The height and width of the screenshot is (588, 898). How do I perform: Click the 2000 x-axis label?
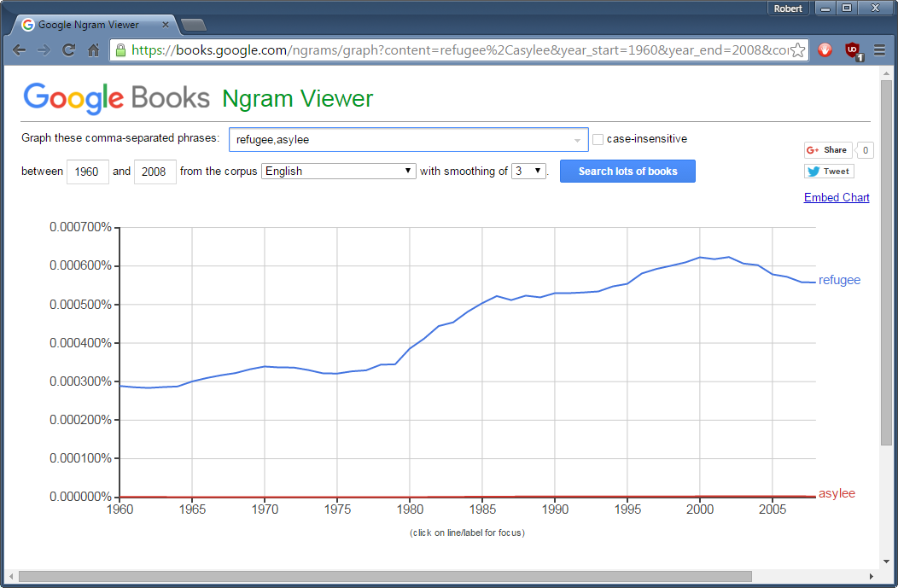click(x=700, y=509)
